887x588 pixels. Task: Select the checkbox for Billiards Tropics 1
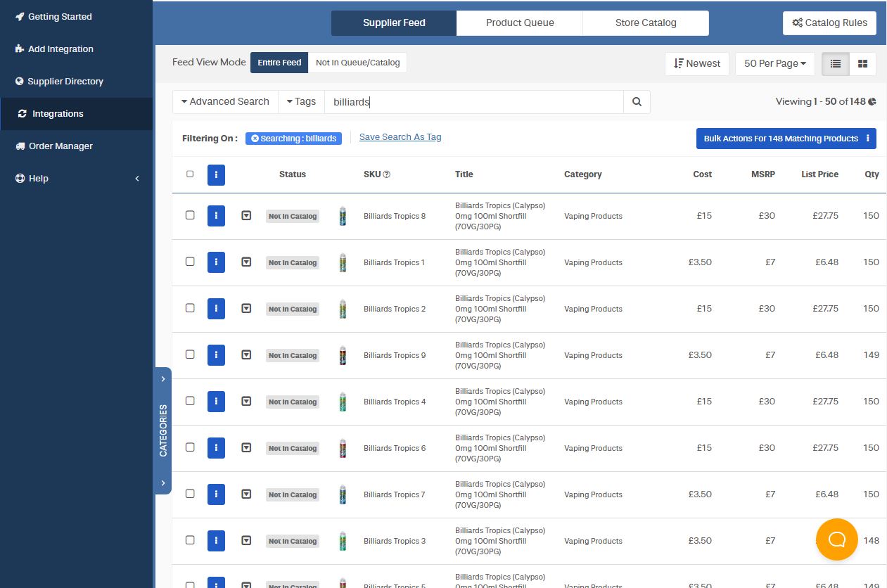point(190,262)
